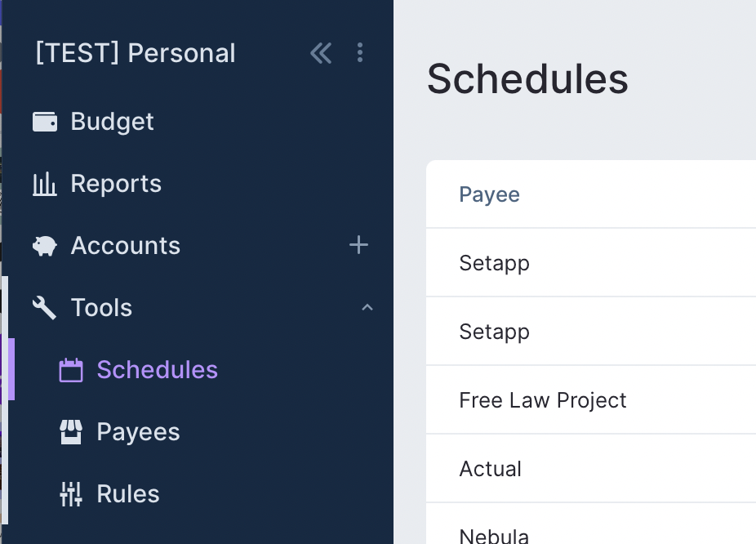Open the Accounts section

pos(126,246)
